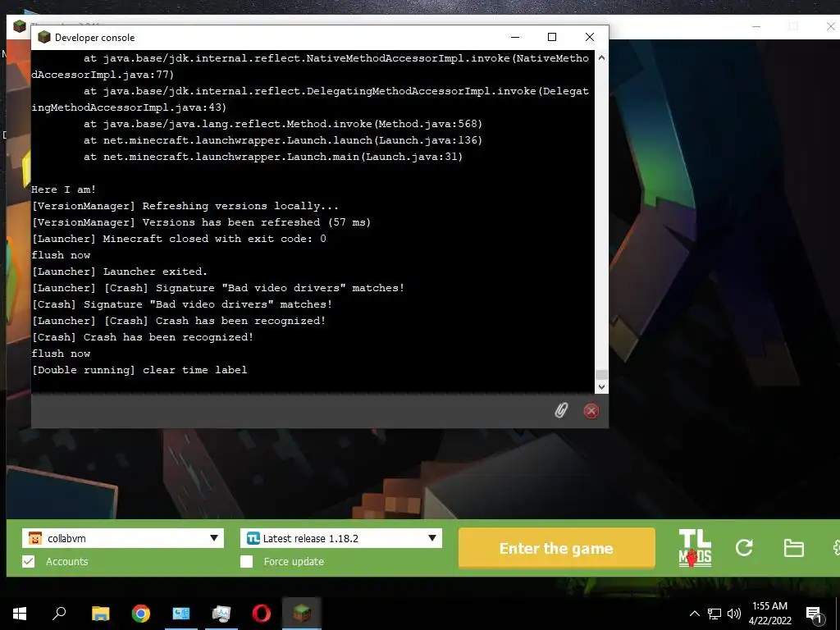Click 'Minecraft closed with exit code: 0' line

tap(179, 239)
